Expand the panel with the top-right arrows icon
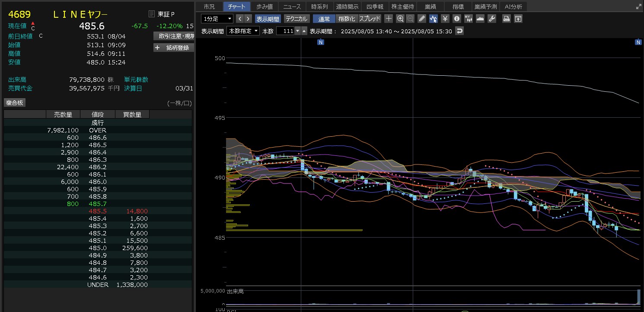This screenshot has height=312, width=644. (x=639, y=6)
